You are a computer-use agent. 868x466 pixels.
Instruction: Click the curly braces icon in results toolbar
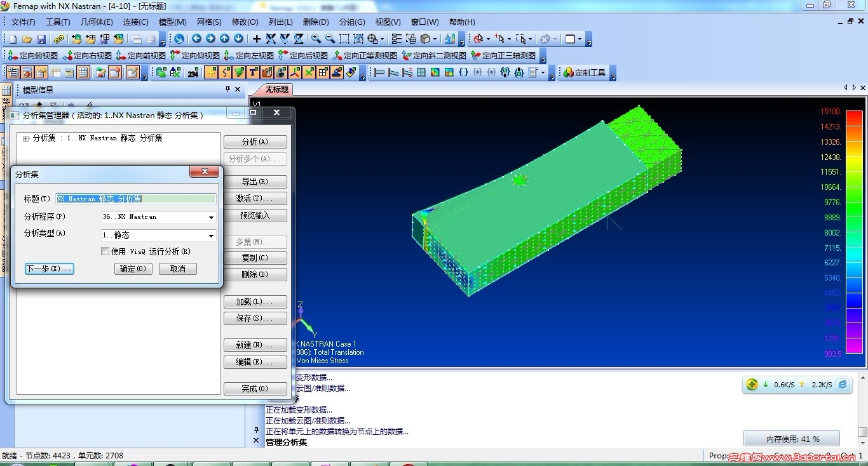(463, 72)
